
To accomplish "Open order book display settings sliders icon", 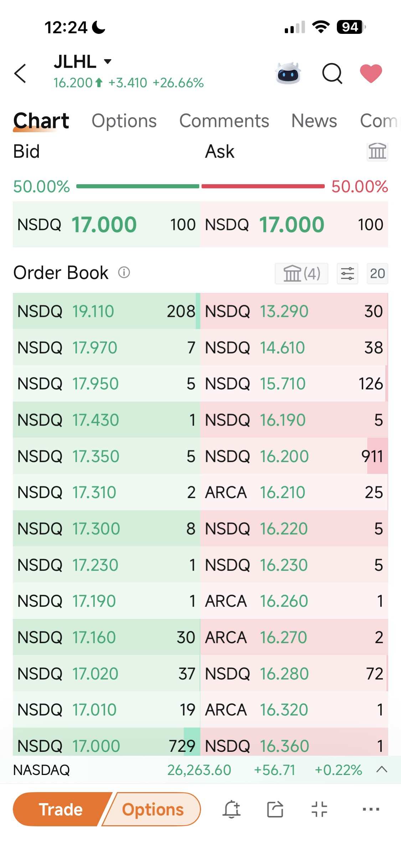I will [x=348, y=274].
